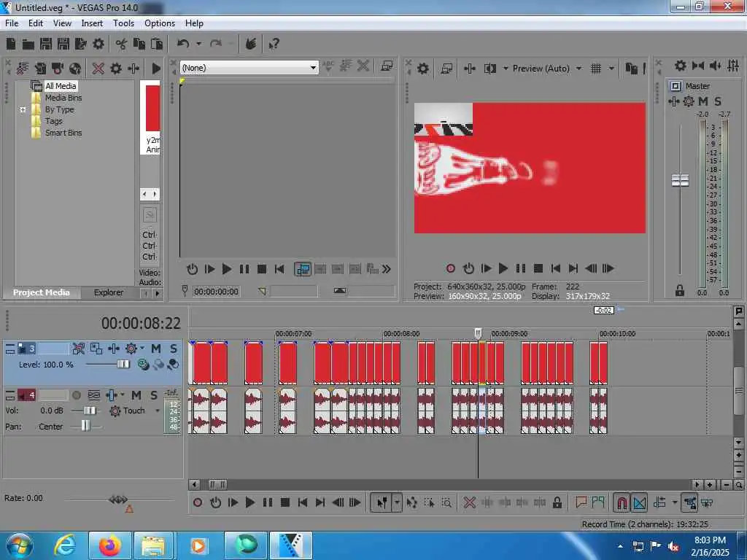Click Play in the Video Preview window
The width and height of the screenshot is (747, 560).
503,268
